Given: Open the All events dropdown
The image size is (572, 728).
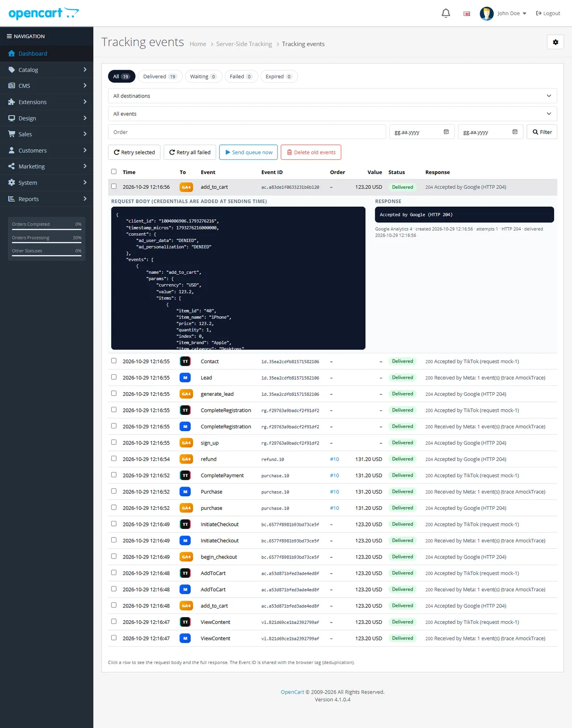Looking at the screenshot, I should [x=332, y=114].
